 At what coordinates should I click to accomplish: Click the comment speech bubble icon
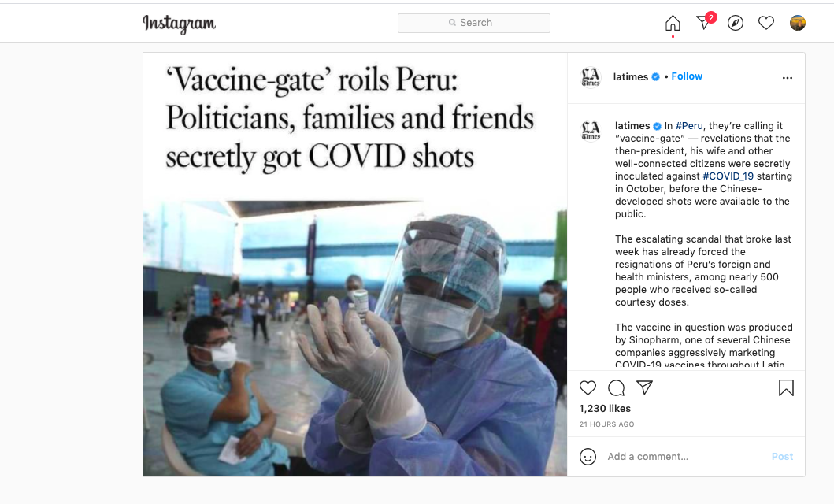point(617,387)
